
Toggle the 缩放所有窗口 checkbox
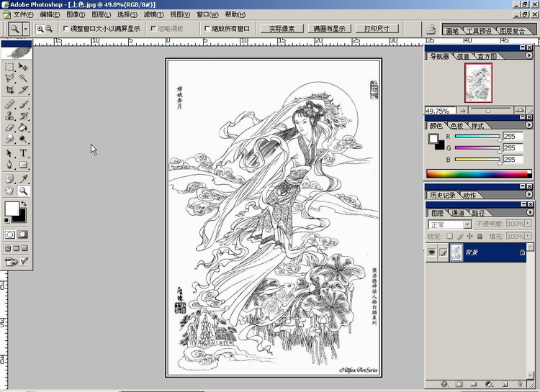[x=207, y=29]
